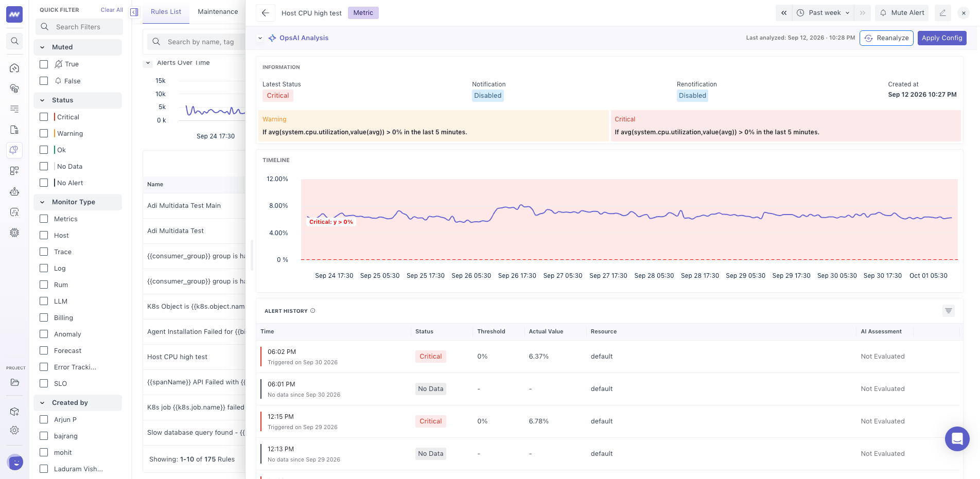Screen dimensions: 980x479
Task: Check the Warning status filter
Action: coord(44,133)
